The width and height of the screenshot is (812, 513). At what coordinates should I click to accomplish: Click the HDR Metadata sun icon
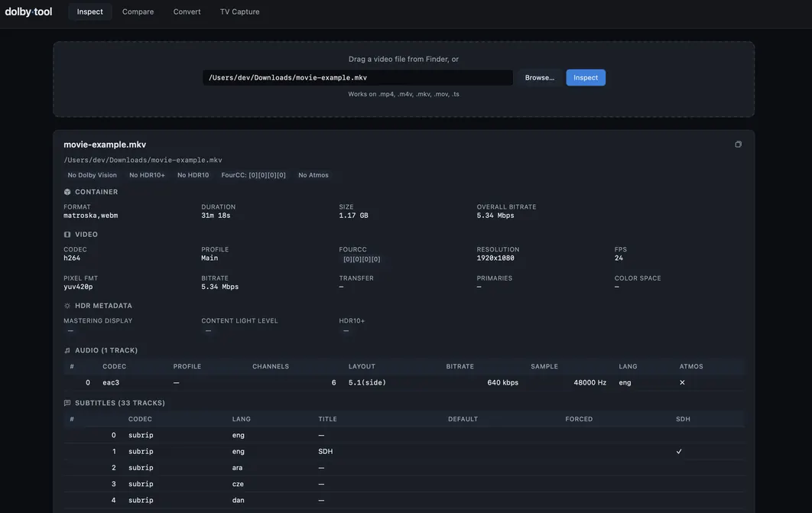point(67,306)
